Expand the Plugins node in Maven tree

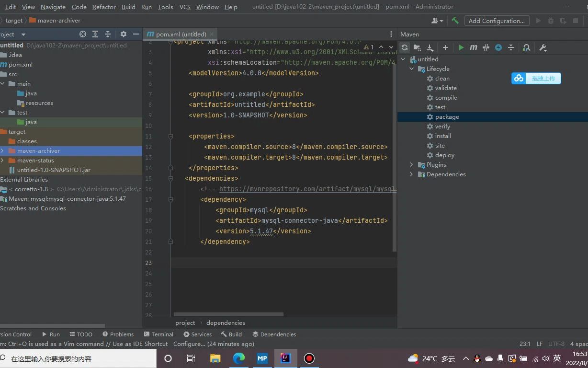click(x=411, y=164)
